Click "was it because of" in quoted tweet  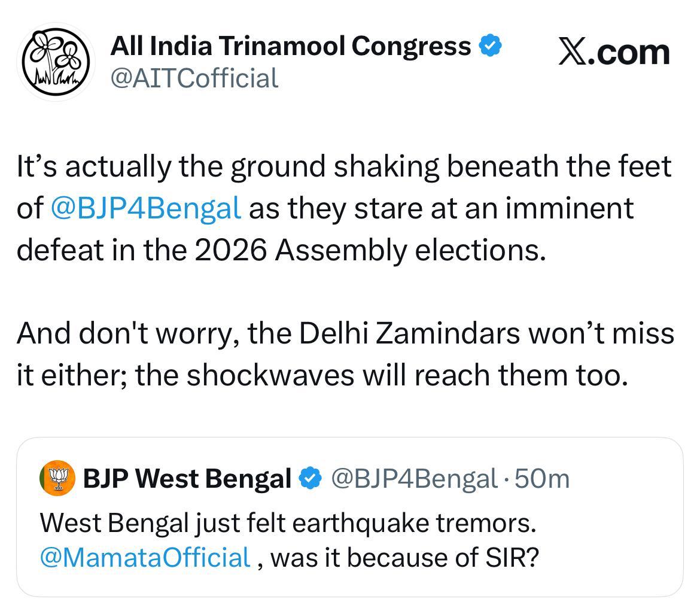[372, 557]
